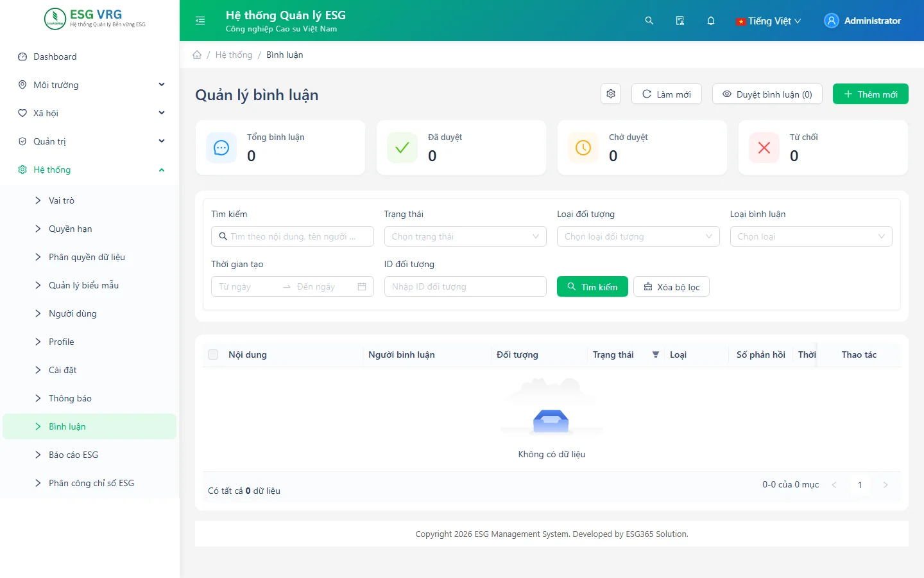Screen dimensions: 924x578
Task: Open Cài đặt menu item
Action: point(90,370)
